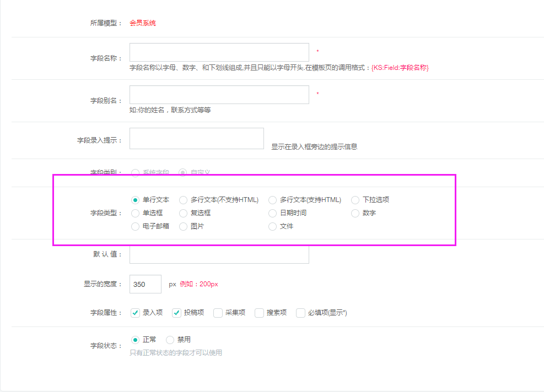Uncheck the 投稿项 checkbox
Viewport: 544px width, 392px height.
click(x=176, y=313)
